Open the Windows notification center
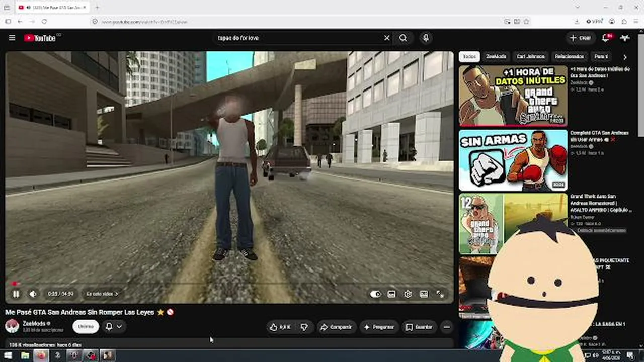The width and height of the screenshot is (644, 362). (x=630, y=355)
